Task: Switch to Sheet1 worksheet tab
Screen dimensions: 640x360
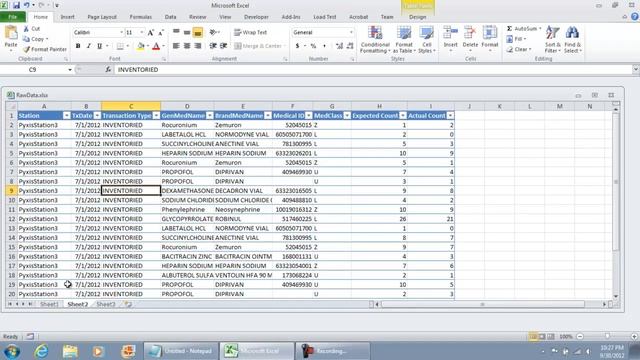Action: tap(49, 304)
